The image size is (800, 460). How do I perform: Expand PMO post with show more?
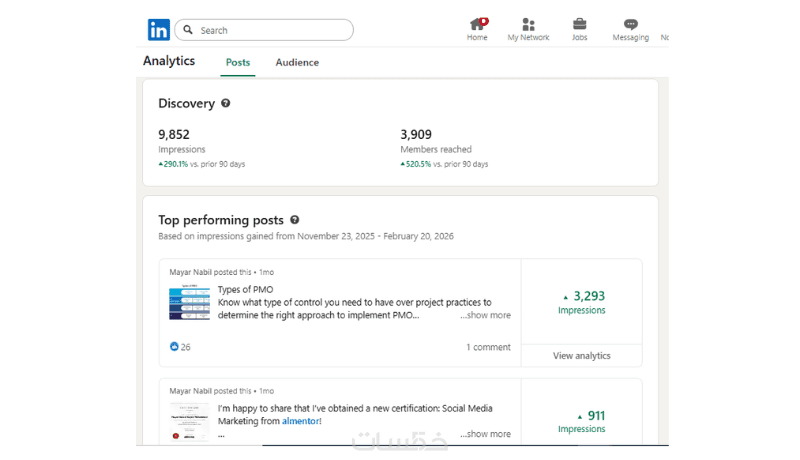[485, 315]
